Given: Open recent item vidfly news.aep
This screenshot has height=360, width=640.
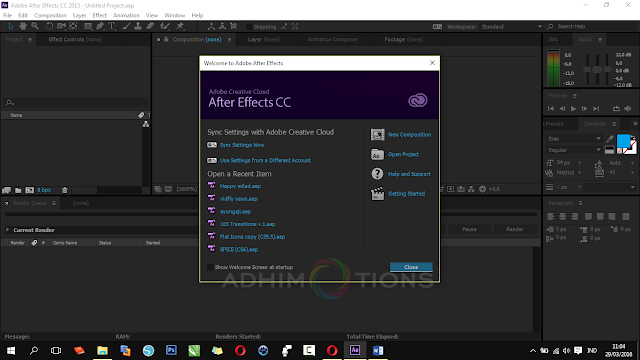Looking at the screenshot, I should point(238,199).
